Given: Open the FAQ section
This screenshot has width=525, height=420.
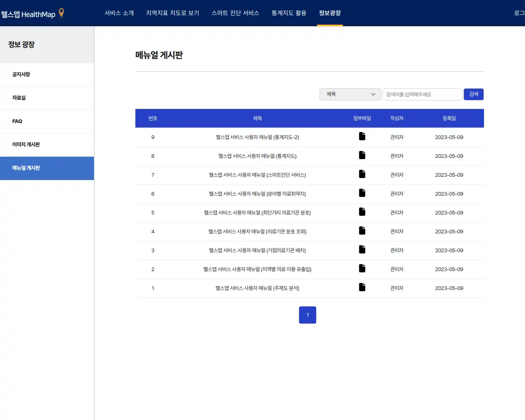Looking at the screenshot, I should coord(17,121).
